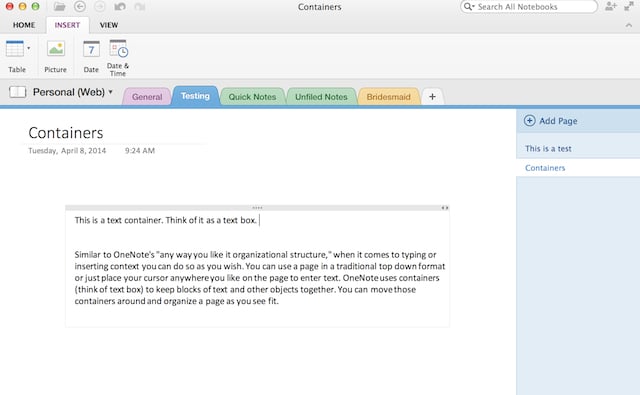Click the share notebook person icon
Image resolution: width=640 pixels, height=395 pixels.
point(611,6)
